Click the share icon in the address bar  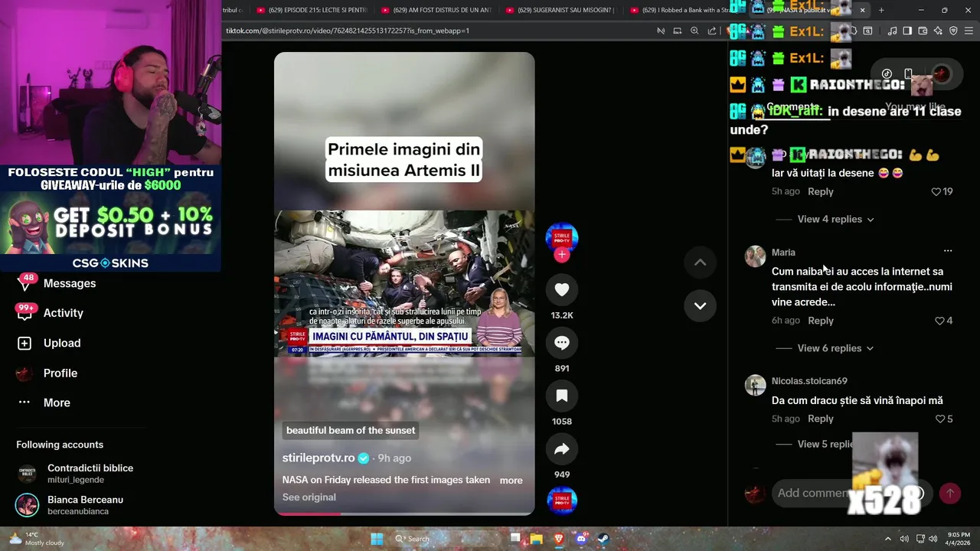(x=712, y=31)
